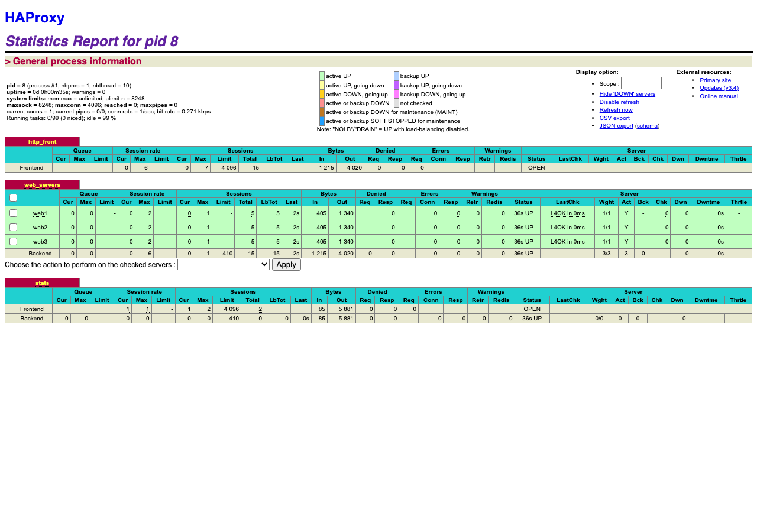The height and width of the screenshot is (532, 757).
Task: Click web1 status '36s UP' cell
Action: tap(523, 213)
